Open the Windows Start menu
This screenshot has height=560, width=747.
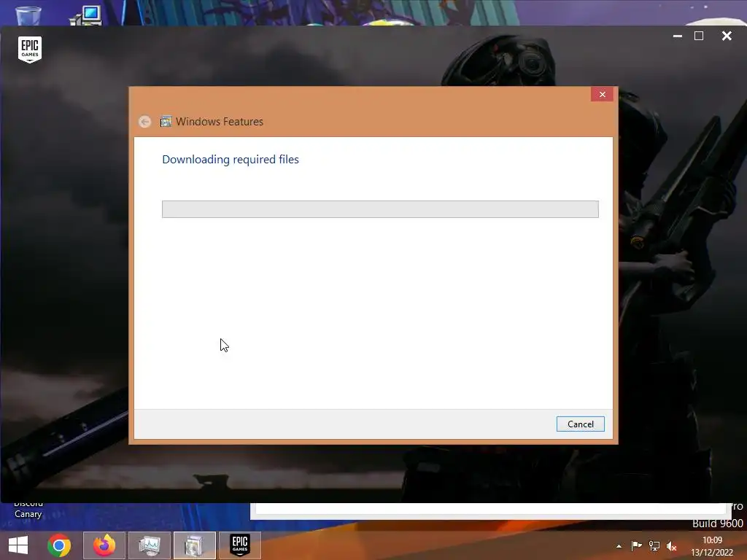coord(18,545)
